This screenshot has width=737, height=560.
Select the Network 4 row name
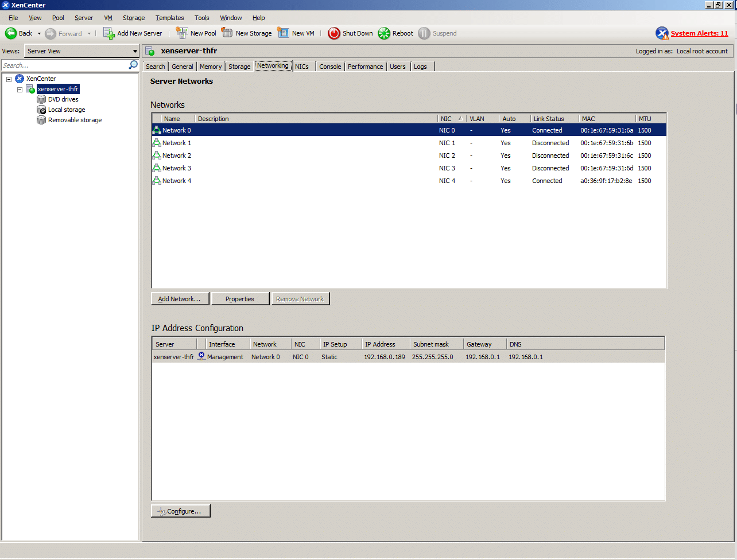click(x=177, y=181)
